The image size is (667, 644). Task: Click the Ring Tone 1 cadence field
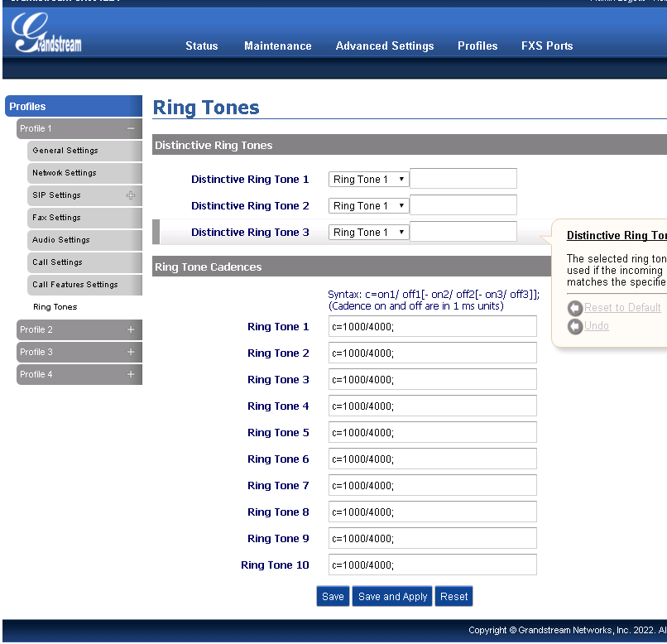click(433, 327)
